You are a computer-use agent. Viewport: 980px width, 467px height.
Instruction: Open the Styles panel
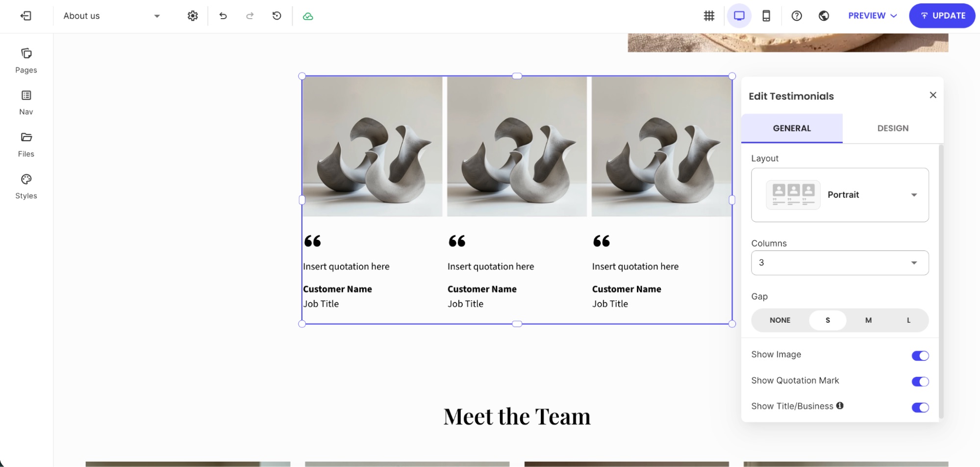coord(26,187)
